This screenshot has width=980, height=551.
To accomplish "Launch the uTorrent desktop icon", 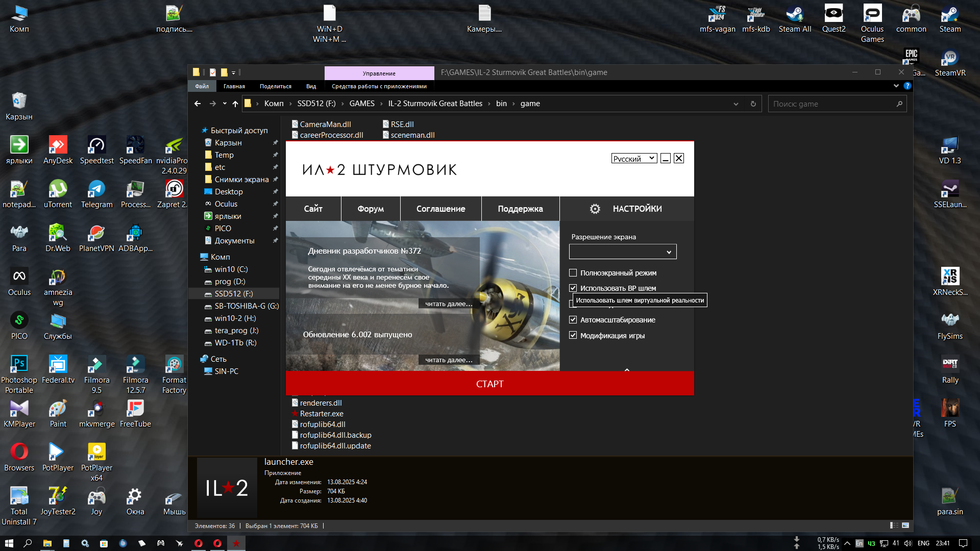I will click(x=58, y=190).
